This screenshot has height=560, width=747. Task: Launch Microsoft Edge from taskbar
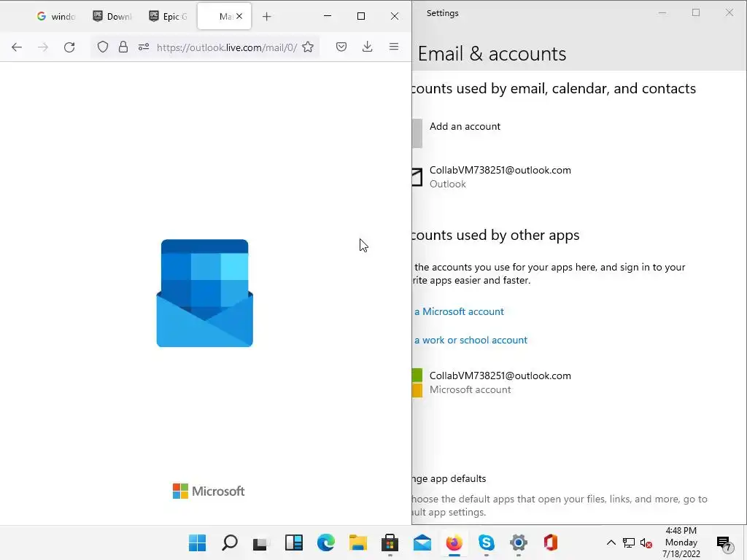coord(326,542)
